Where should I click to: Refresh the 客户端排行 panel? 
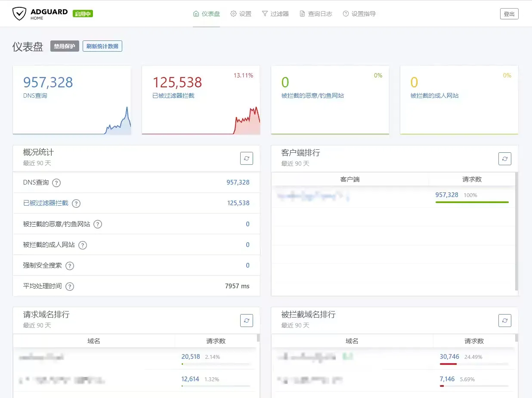505,158
